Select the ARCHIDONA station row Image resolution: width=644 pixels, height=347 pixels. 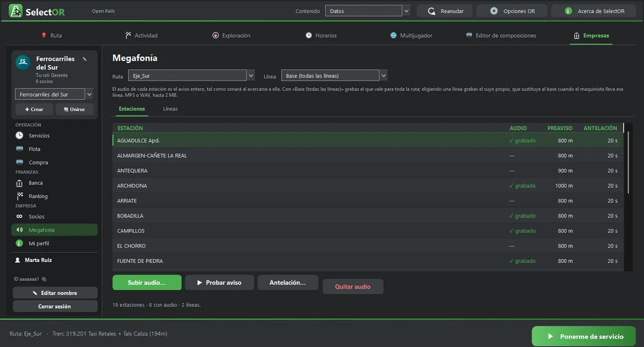pyautogui.click(x=368, y=185)
